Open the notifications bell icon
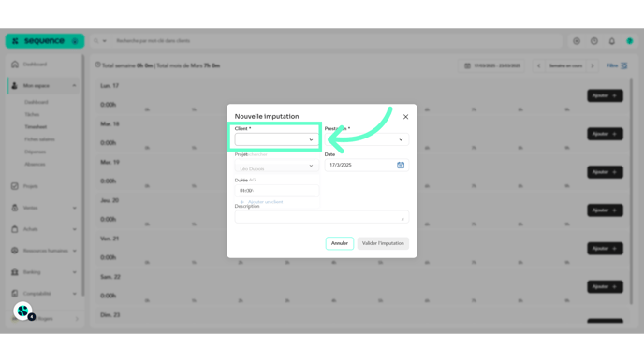644x362 pixels. pyautogui.click(x=612, y=41)
